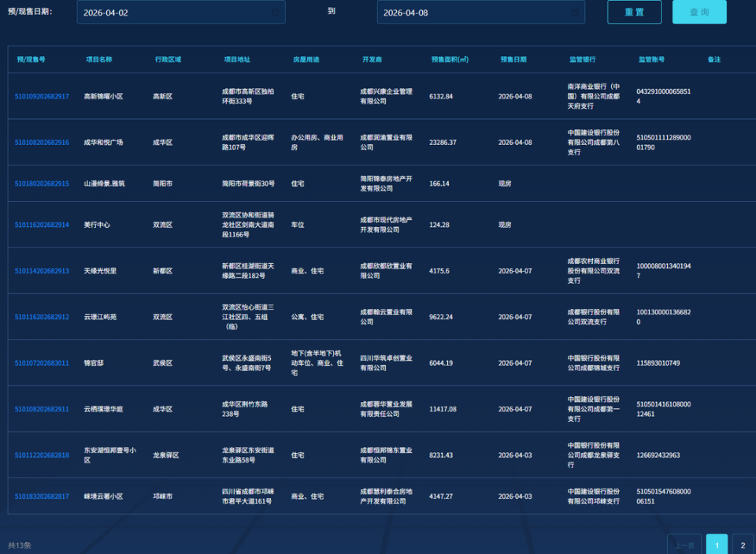756x554 pixels.
Task: Select project name 成华和悦广场
Action: point(103,143)
